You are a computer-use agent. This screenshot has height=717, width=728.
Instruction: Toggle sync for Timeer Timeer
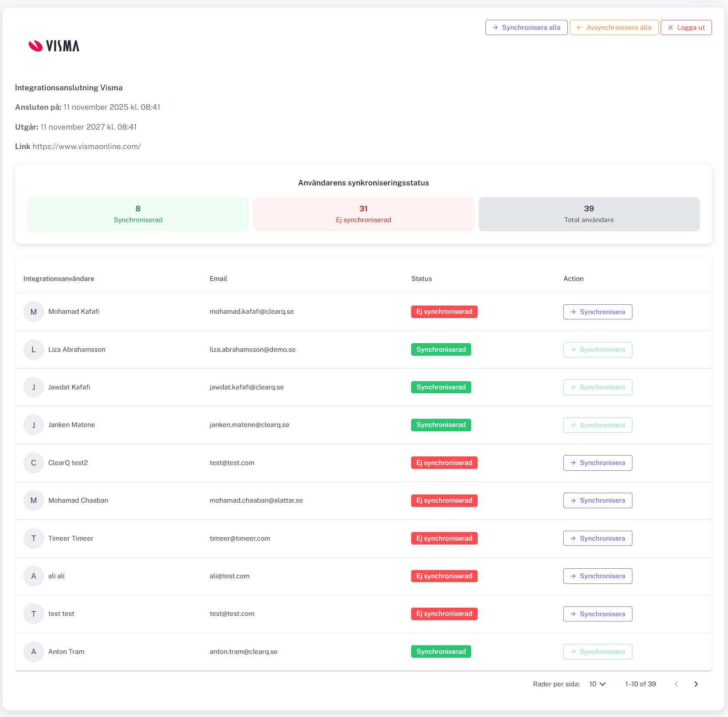(x=597, y=538)
